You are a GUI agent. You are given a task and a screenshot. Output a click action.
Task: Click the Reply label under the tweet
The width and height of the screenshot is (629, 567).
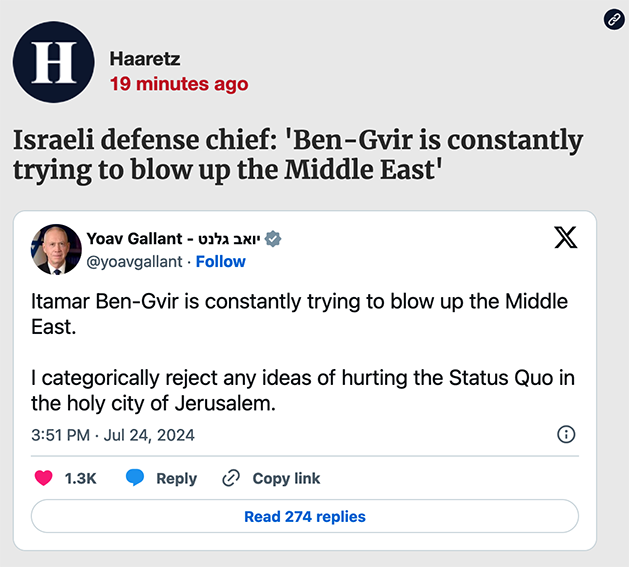(176, 478)
